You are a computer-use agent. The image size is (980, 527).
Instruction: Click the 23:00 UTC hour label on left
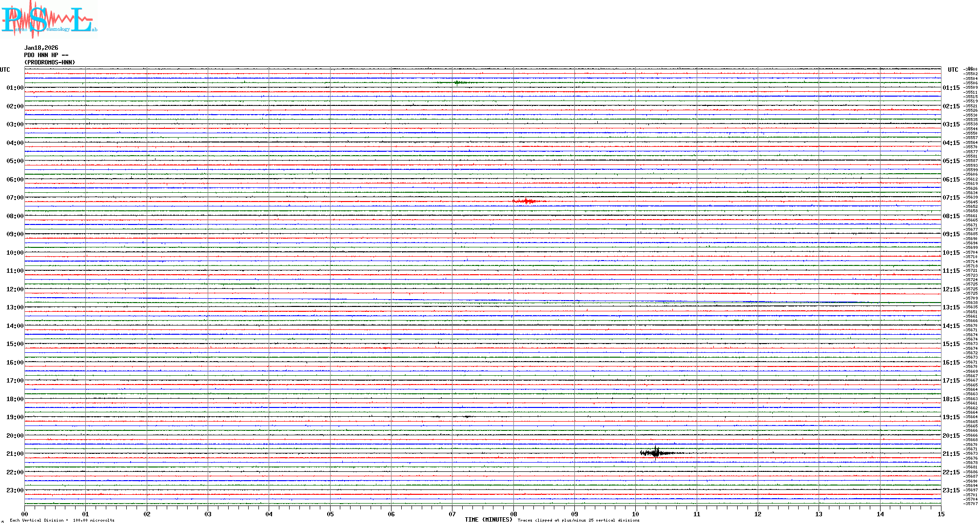click(15, 490)
